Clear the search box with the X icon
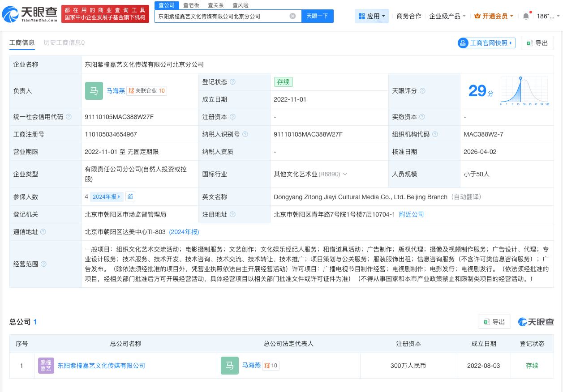 coord(292,16)
